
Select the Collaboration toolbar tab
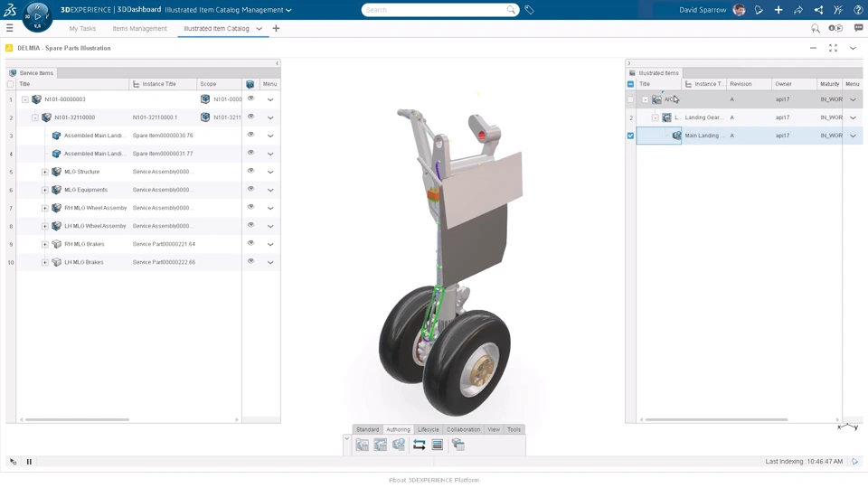tap(463, 429)
